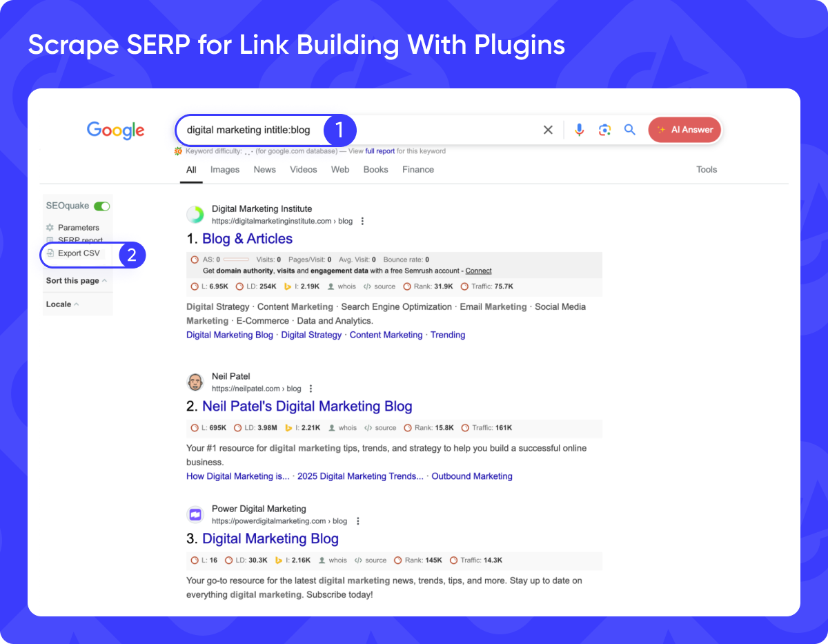This screenshot has width=828, height=644.
Task: Switch to the News tab
Action: pos(264,170)
